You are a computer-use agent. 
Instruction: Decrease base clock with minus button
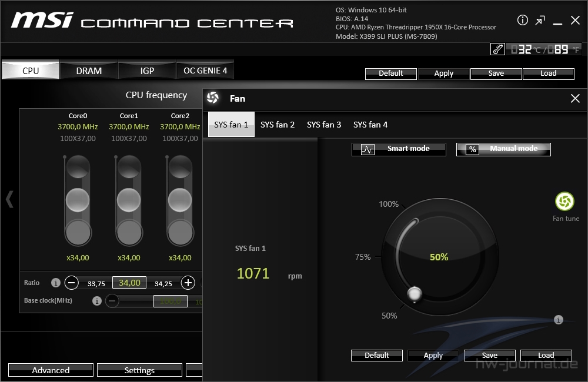[x=112, y=301]
